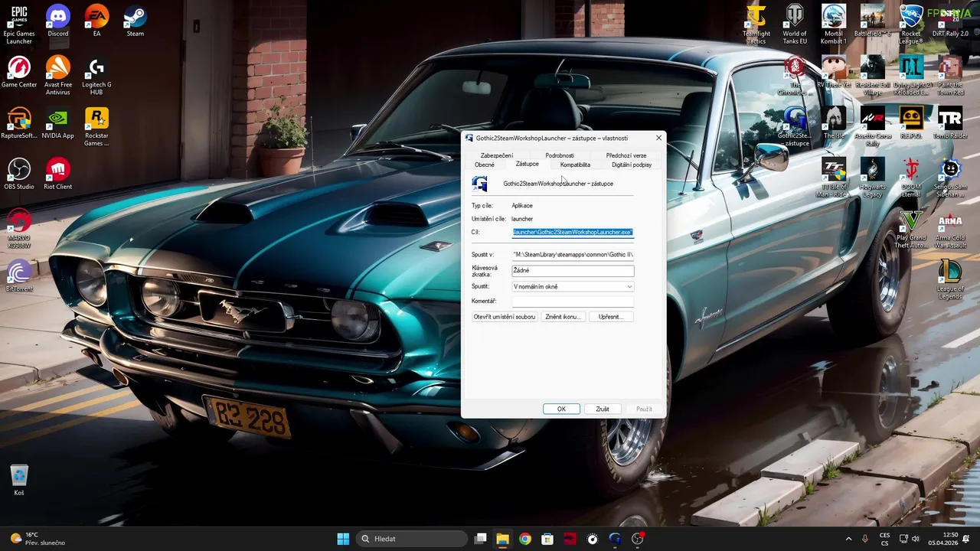
Task: Open the Obecné tab
Action: (x=485, y=165)
